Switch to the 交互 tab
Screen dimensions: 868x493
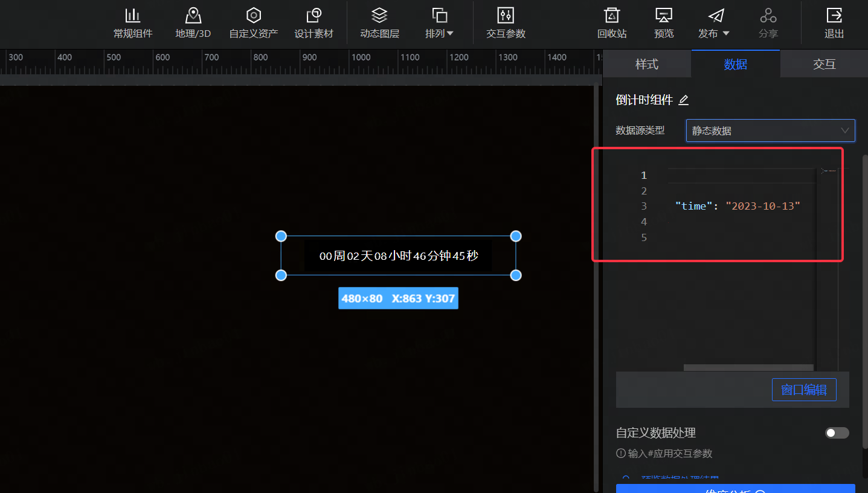coord(824,63)
